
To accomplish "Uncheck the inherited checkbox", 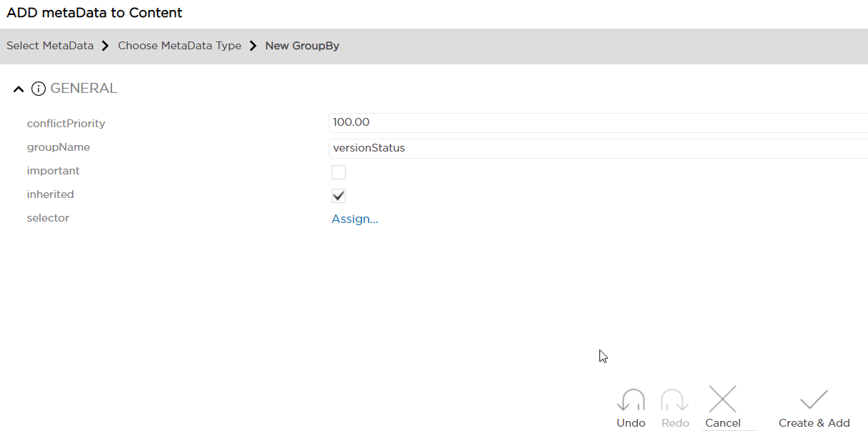I will click(339, 196).
